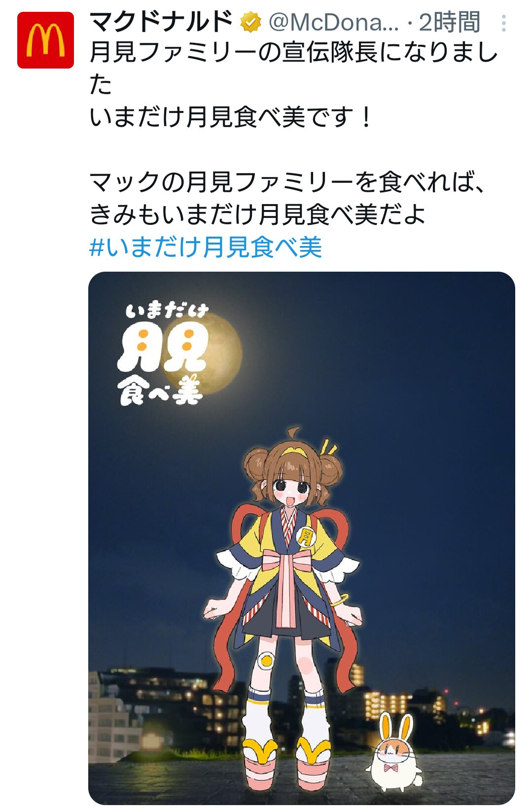Click the gold verified badge
Viewport: 530px width, 812px height.
250,23
